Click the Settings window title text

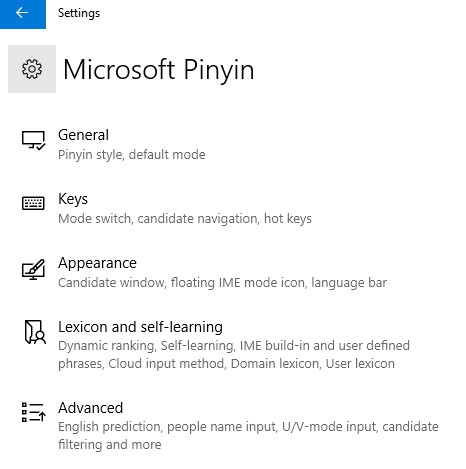79,13
